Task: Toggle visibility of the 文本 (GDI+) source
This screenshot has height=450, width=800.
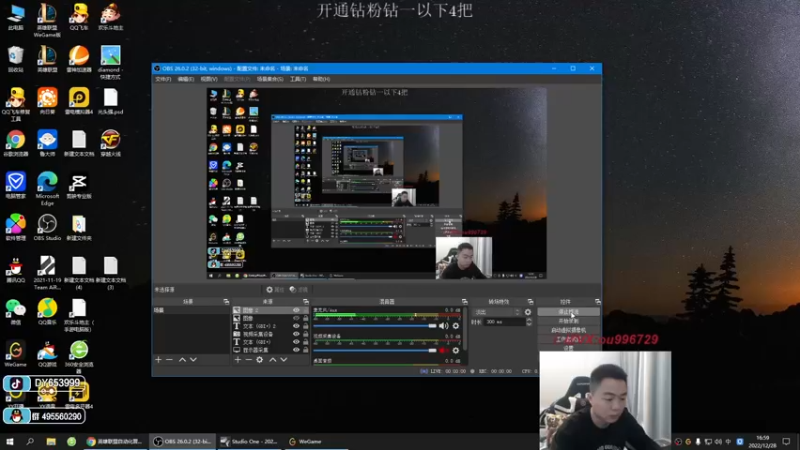Action: point(296,342)
